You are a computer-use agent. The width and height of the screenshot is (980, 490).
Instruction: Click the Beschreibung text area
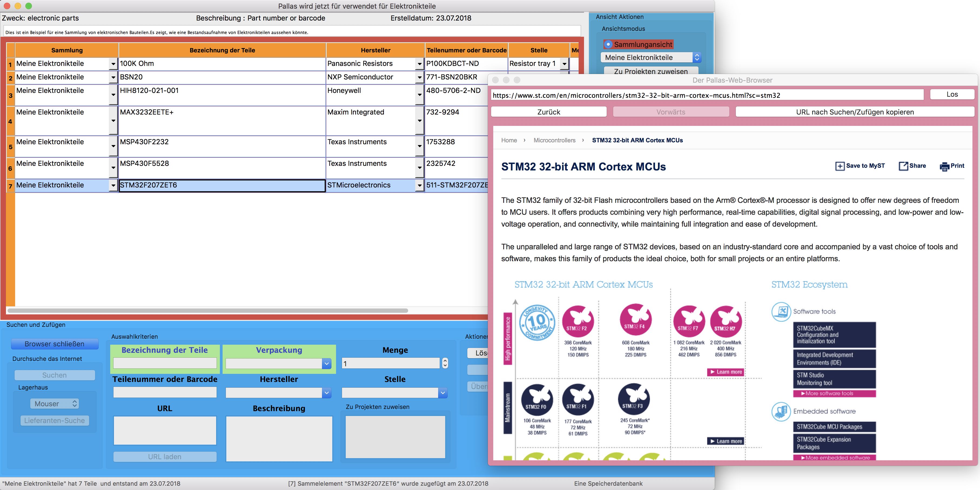pos(279,439)
